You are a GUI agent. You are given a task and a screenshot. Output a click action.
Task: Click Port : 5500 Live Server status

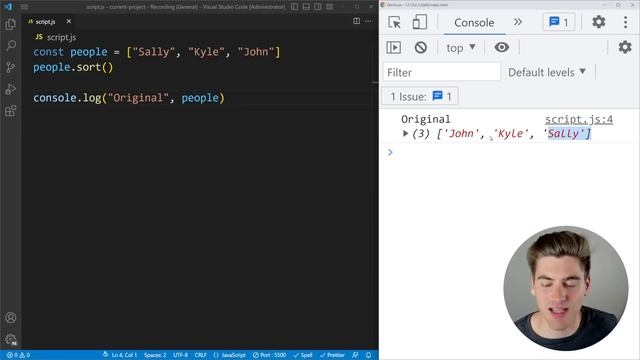[269, 355]
